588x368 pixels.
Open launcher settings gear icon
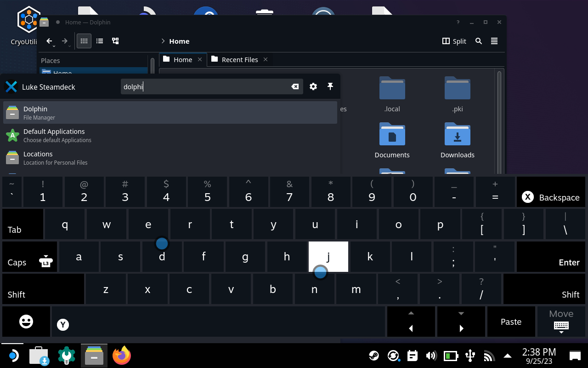[x=313, y=86]
